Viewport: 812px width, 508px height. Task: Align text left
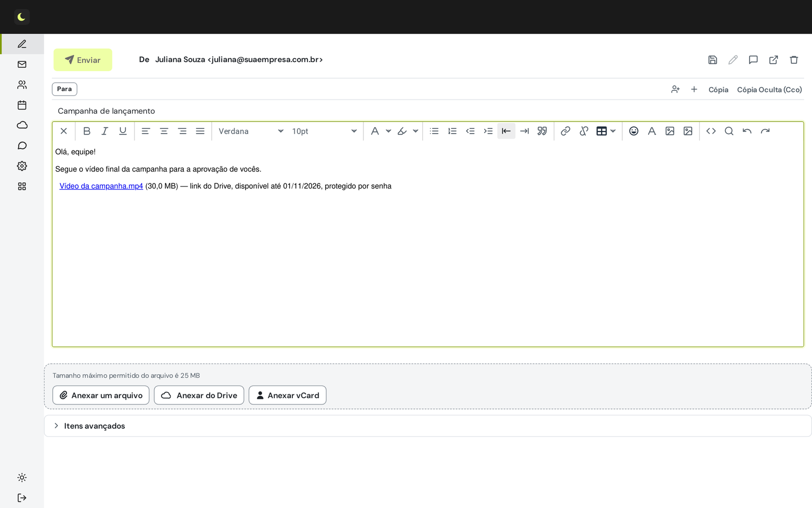tap(146, 131)
